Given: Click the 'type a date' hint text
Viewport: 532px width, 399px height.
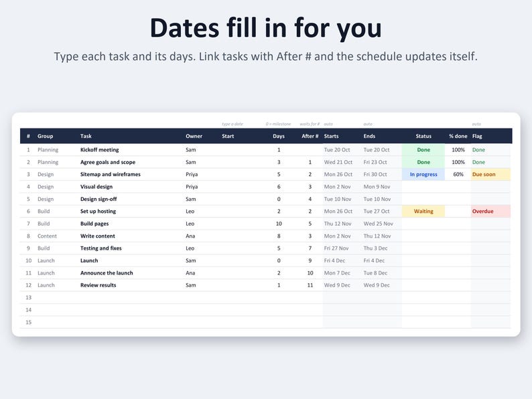Looking at the screenshot, I should click(x=232, y=124).
